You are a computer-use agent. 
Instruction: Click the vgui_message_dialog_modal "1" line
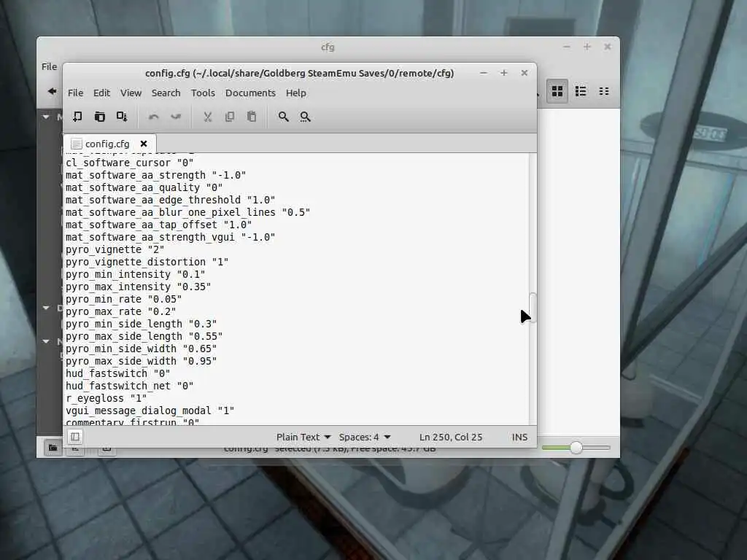click(150, 411)
